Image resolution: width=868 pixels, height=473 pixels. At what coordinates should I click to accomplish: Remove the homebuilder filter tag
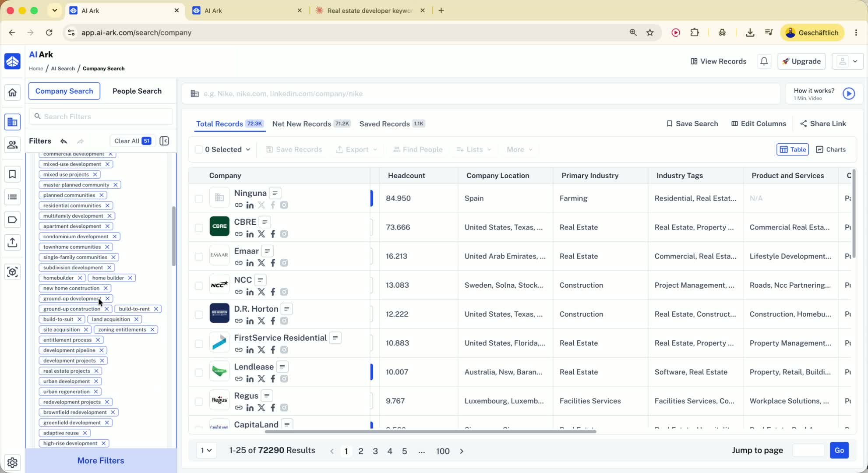[x=80, y=278]
